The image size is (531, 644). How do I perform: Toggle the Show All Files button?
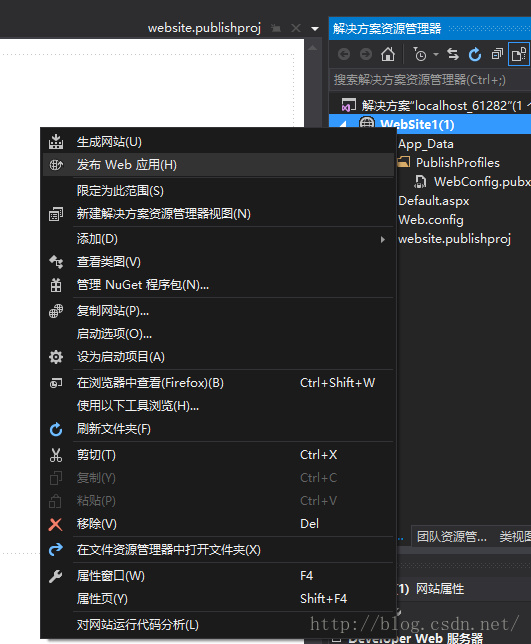518,54
